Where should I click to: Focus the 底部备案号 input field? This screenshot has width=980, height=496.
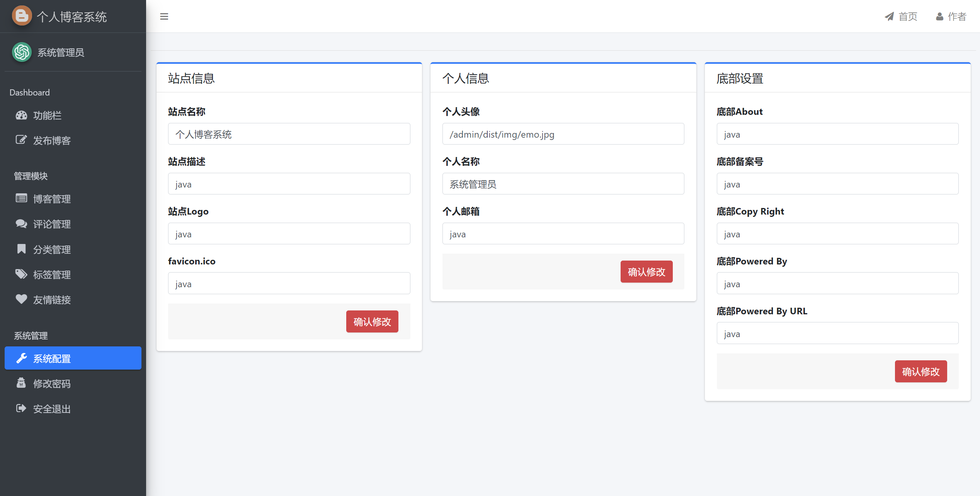[838, 184]
